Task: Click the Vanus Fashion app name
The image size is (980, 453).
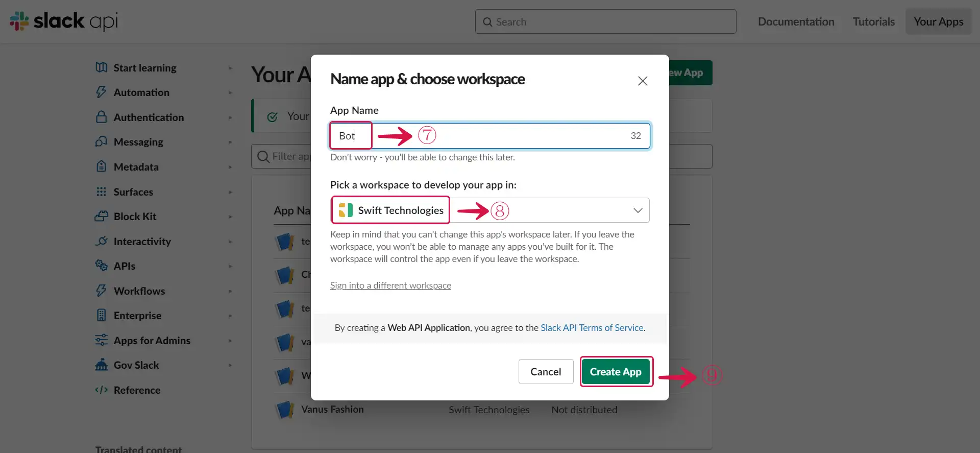Action: (332, 409)
